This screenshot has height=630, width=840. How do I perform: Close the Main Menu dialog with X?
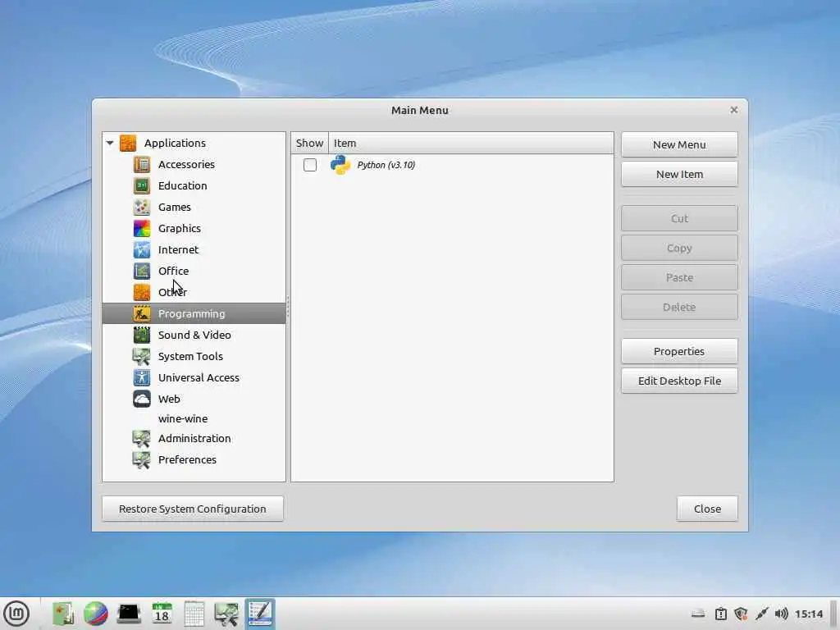(x=734, y=110)
